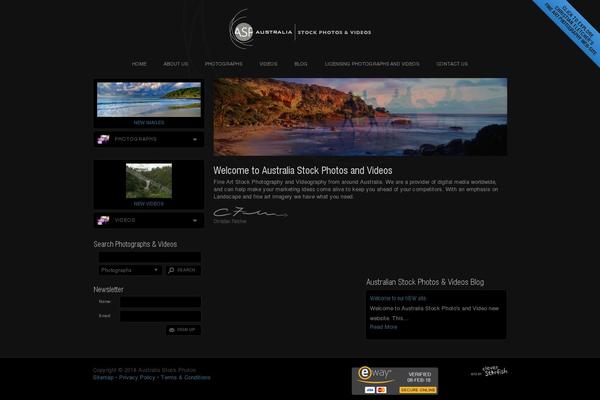Click the Secure Online label on eWAY badge

pyautogui.click(x=418, y=390)
